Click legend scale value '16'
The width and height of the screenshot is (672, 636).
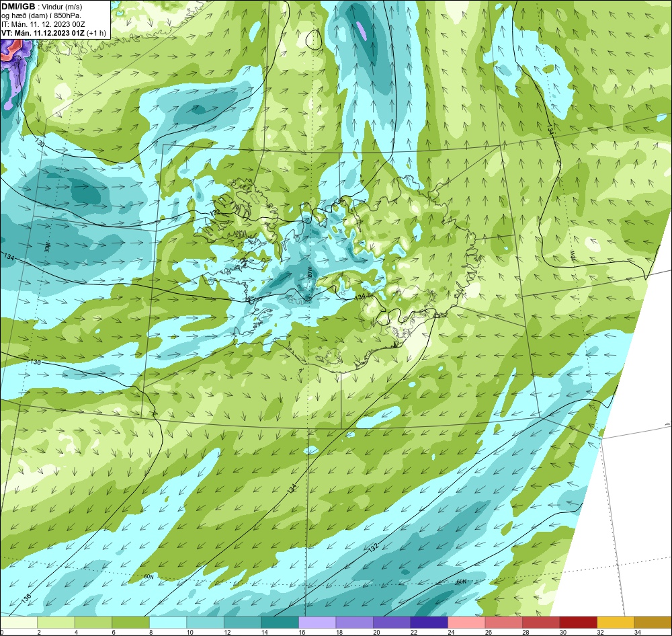[x=302, y=632]
